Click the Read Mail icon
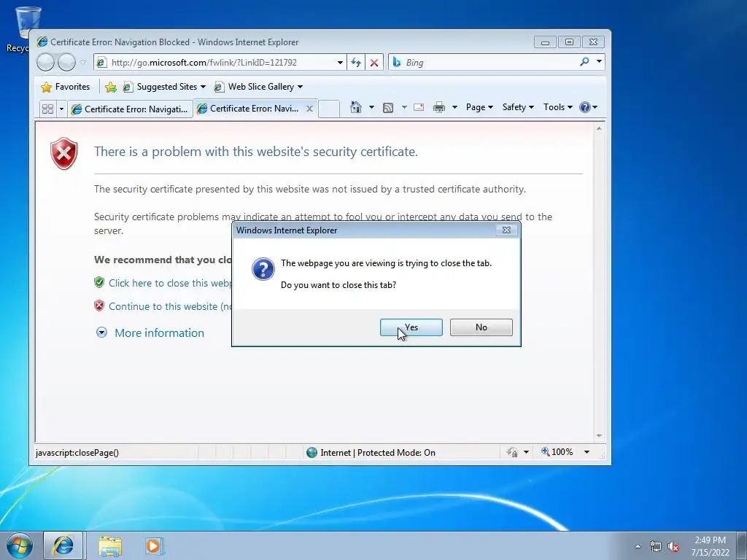This screenshot has width=747, height=560. [419, 107]
